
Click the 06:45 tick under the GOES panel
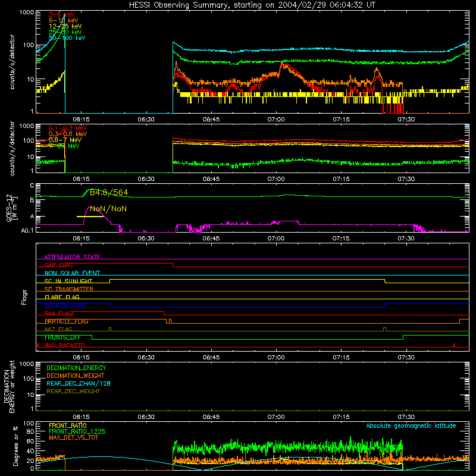pyautogui.click(x=211, y=239)
